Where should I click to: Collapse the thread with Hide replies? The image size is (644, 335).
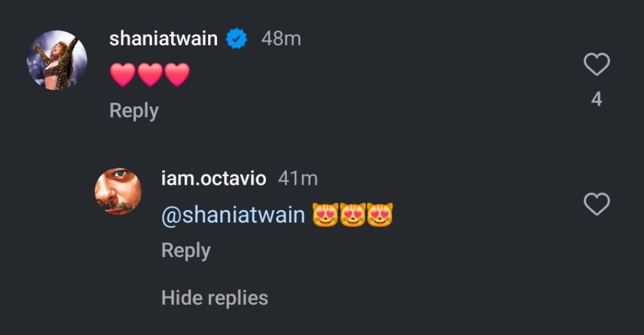coord(214,297)
